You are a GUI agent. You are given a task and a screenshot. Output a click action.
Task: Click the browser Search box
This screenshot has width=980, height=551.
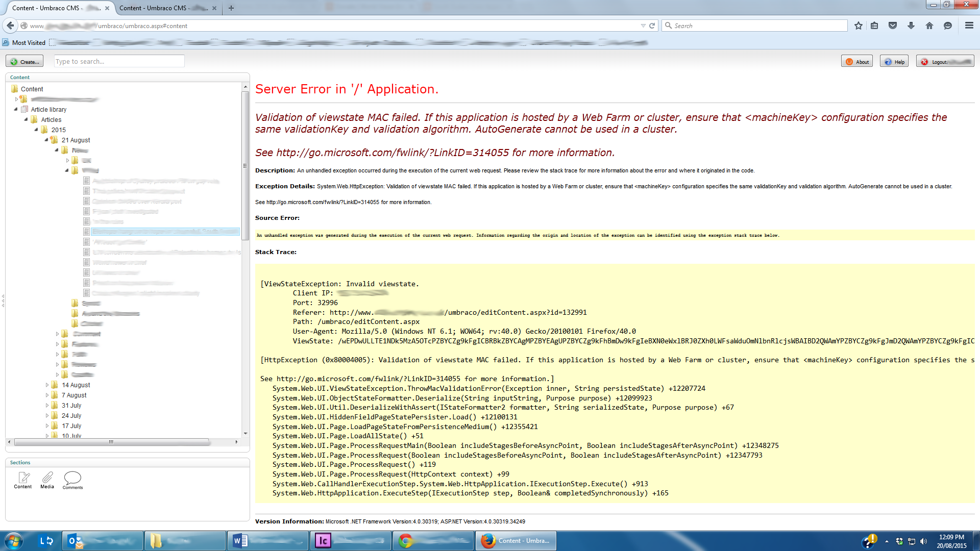(754, 26)
